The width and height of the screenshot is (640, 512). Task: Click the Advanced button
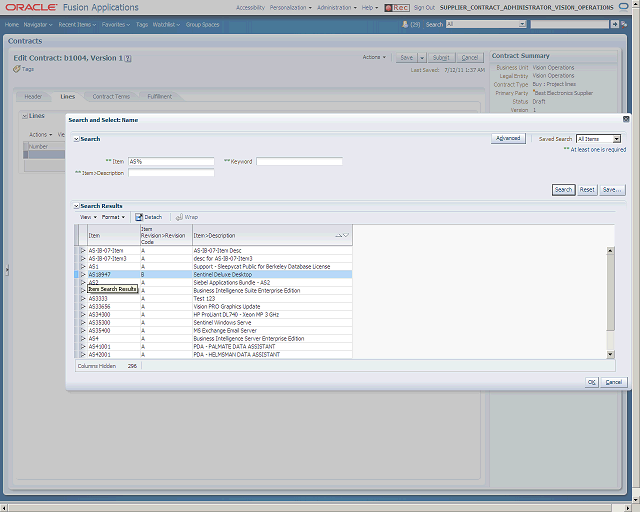tap(508, 138)
